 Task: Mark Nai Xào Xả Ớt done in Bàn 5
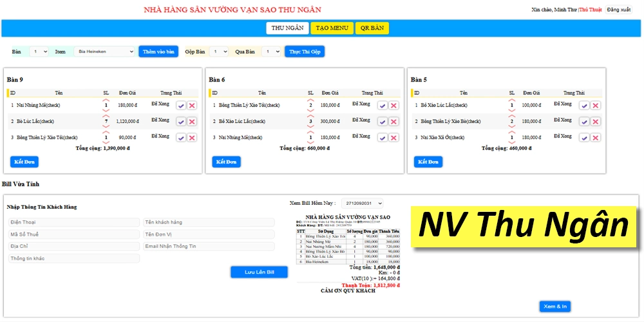click(585, 138)
